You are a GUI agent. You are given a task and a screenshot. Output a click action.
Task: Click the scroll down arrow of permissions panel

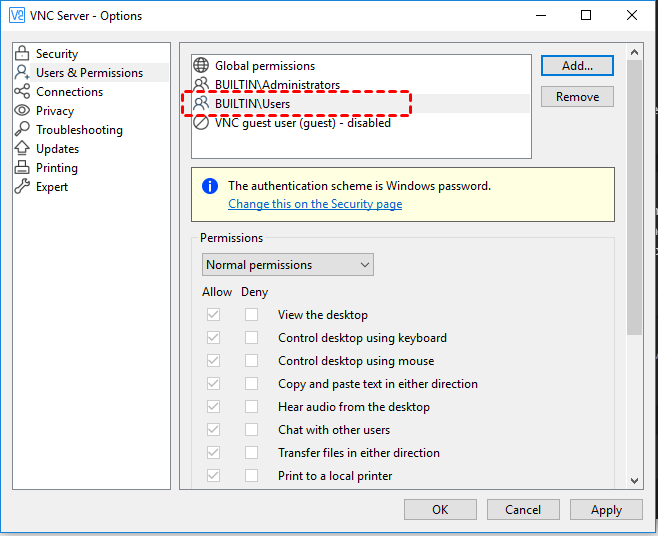[x=634, y=481]
